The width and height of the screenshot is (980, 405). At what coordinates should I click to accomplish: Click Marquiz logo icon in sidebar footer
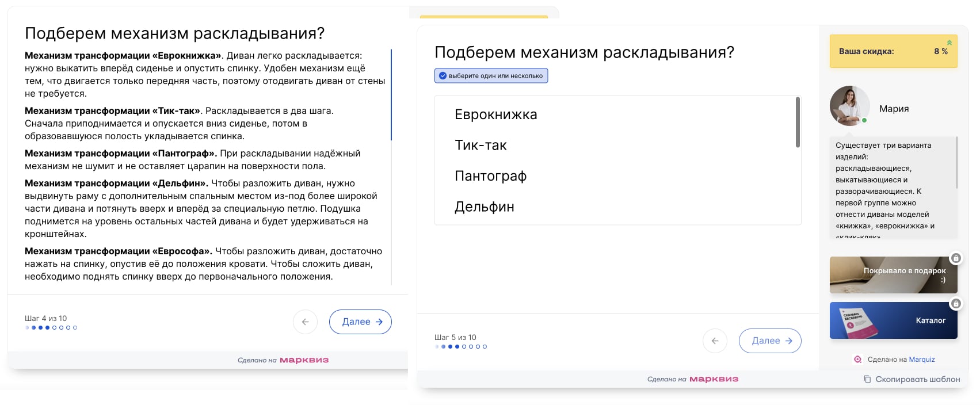(857, 360)
